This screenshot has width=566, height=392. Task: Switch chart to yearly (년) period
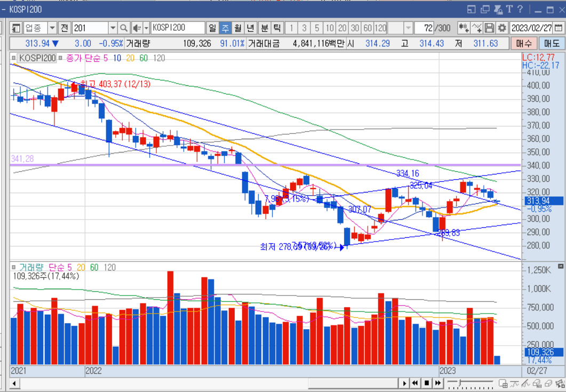(251, 28)
